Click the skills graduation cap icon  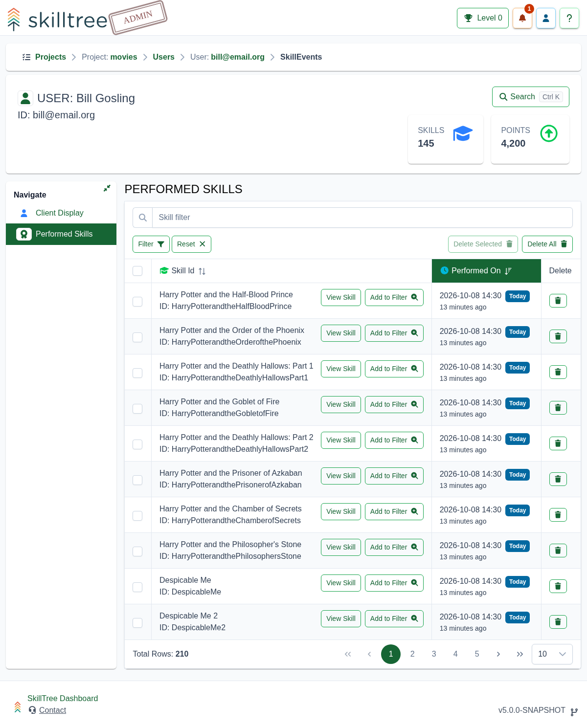click(x=463, y=133)
